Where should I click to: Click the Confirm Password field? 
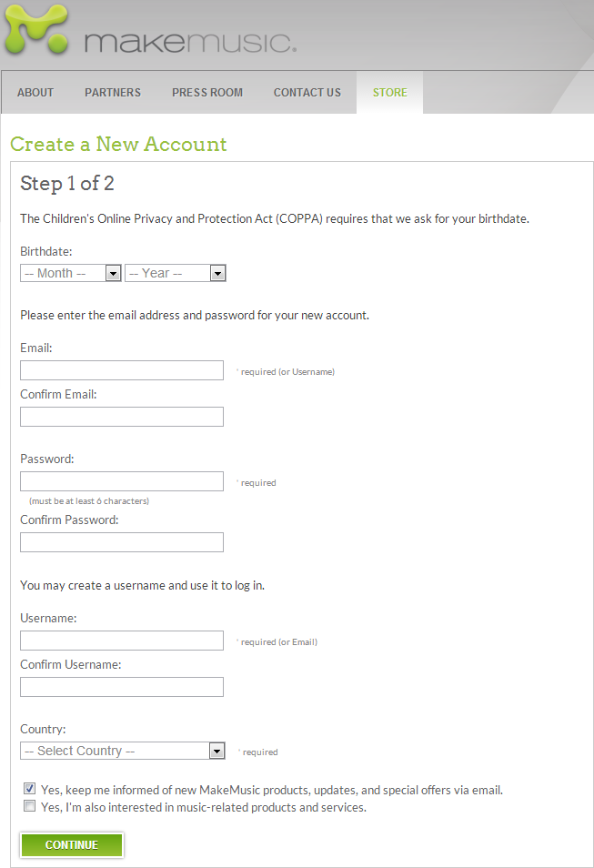click(122, 542)
